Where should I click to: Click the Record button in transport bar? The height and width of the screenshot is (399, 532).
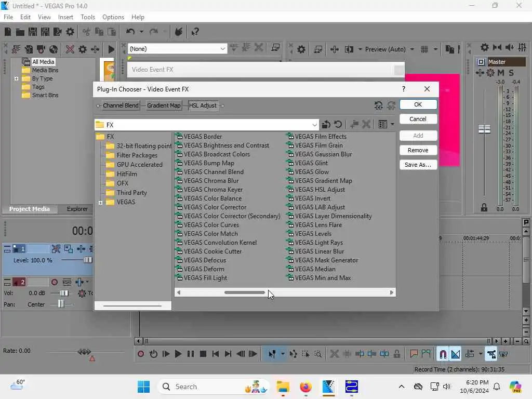(141, 354)
